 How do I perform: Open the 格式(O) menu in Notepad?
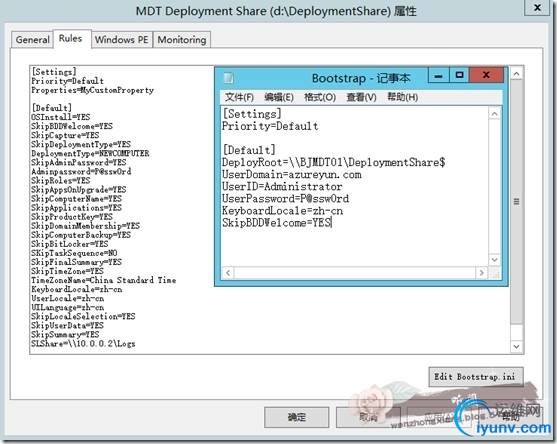pyautogui.click(x=320, y=97)
